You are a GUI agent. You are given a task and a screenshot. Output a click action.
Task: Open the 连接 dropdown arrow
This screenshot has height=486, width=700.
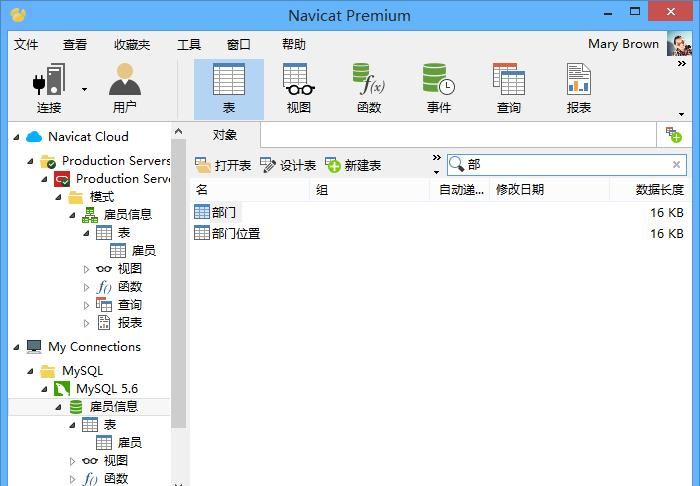coord(84,90)
